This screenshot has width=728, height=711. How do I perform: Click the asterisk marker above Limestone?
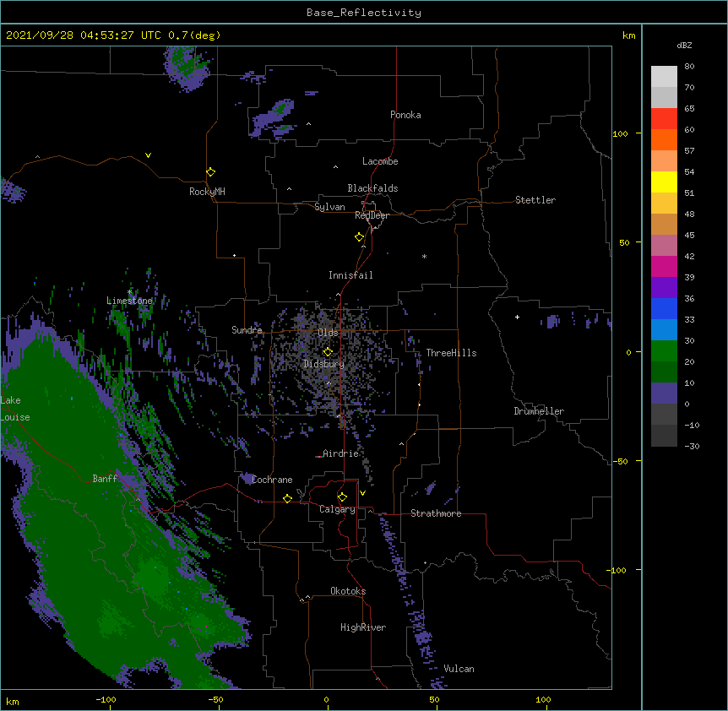click(x=129, y=292)
